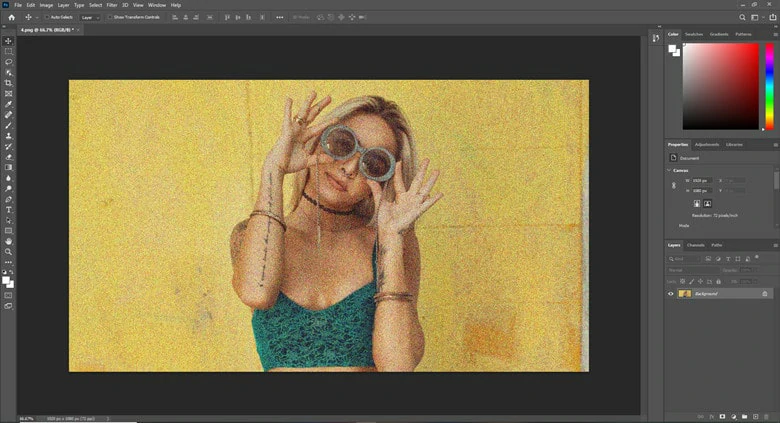Viewport: 780px width, 423px height.
Task: Toggle Lock transparent pixels in Layers
Action: (x=682, y=282)
